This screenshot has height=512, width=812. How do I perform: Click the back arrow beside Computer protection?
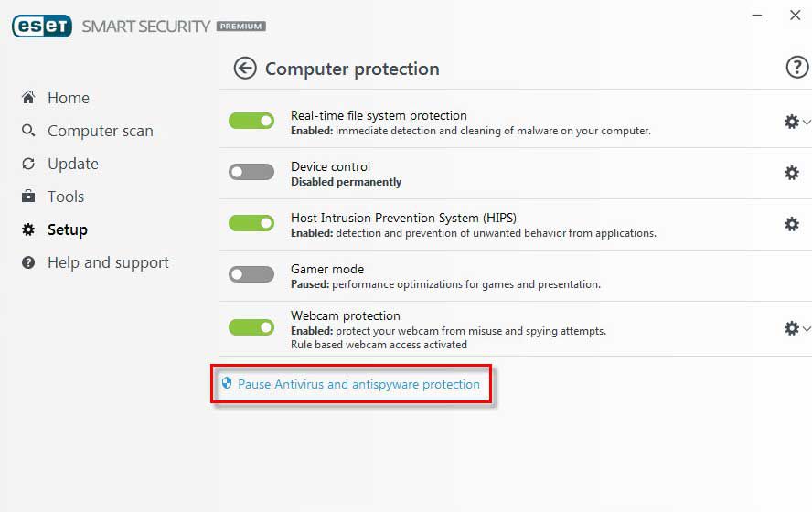point(245,69)
